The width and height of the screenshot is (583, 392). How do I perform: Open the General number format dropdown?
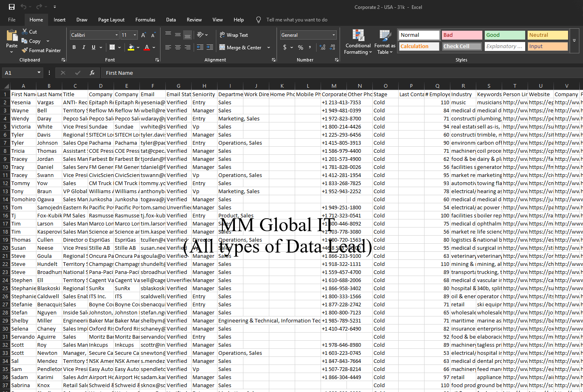[x=334, y=35]
